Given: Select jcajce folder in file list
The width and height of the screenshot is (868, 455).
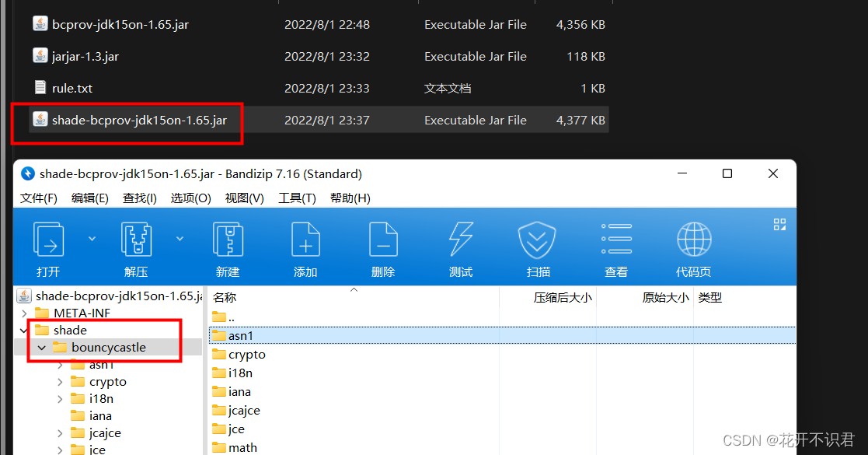Looking at the screenshot, I should coord(236,411).
